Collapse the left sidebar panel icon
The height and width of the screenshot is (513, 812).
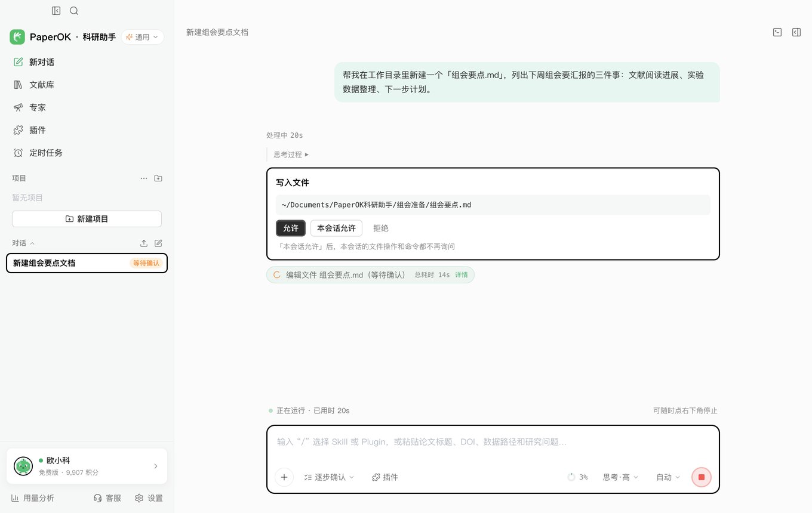point(56,11)
